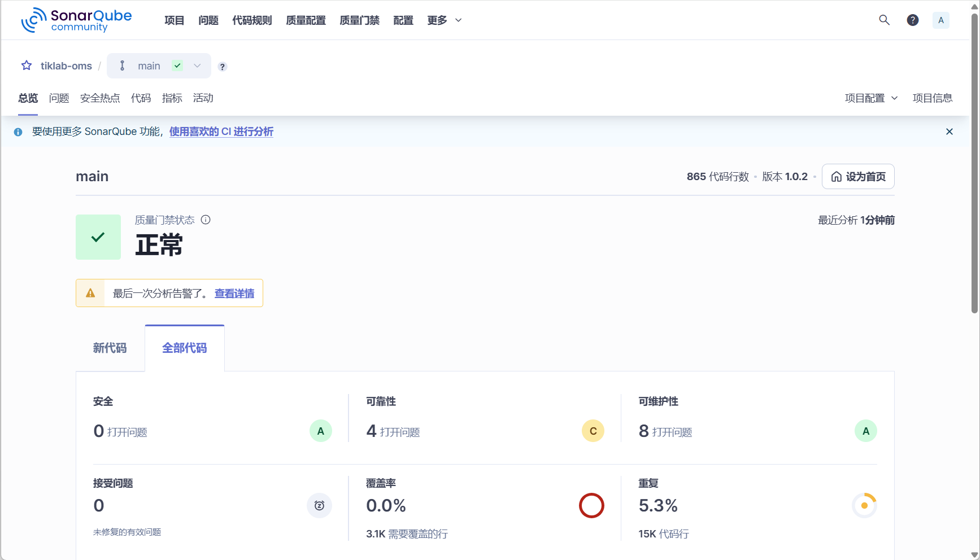Select the 代码 project tab
Screen dimensions: 980x560
click(141, 98)
